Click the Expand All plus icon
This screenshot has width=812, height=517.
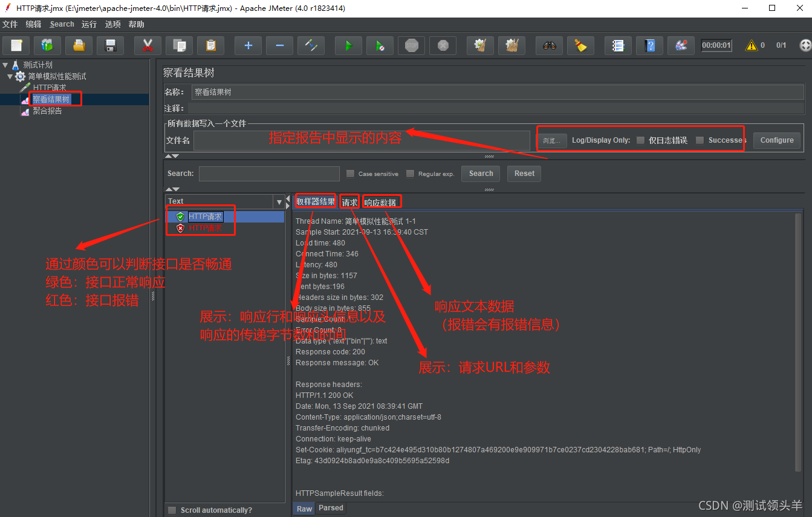(x=248, y=45)
